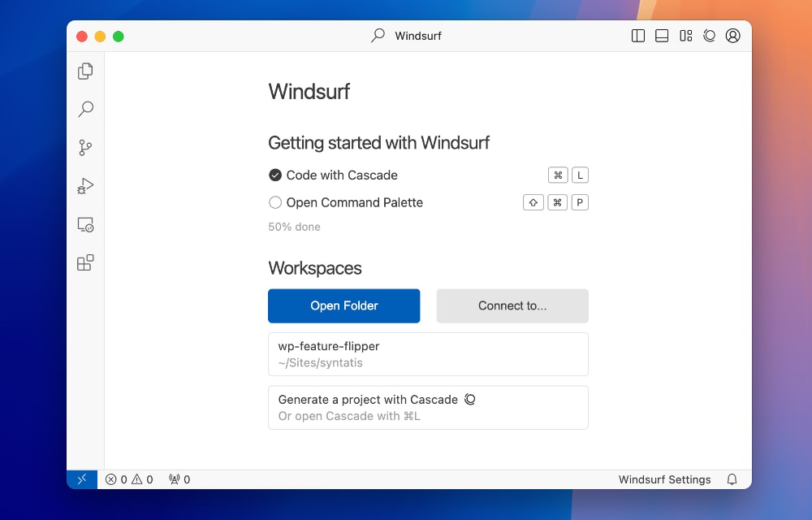Click the notifications bell in status bar
The width and height of the screenshot is (812, 520).
point(732,479)
